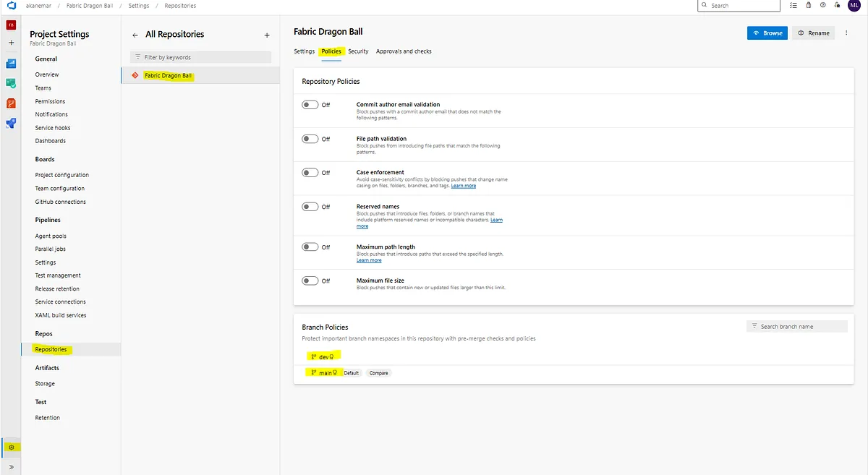Expand the sidebar with the double chevron
Viewport: 868px width, 475px height.
point(11,467)
